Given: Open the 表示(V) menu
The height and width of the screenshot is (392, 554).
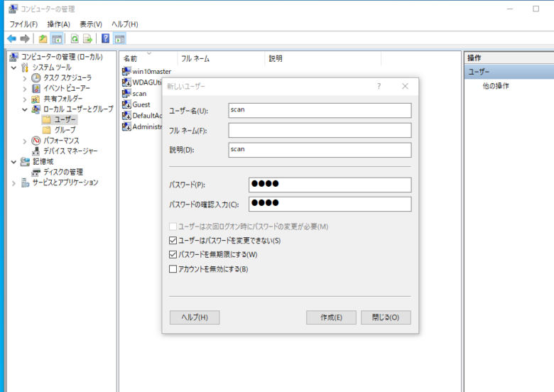Looking at the screenshot, I should click(91, 24).
